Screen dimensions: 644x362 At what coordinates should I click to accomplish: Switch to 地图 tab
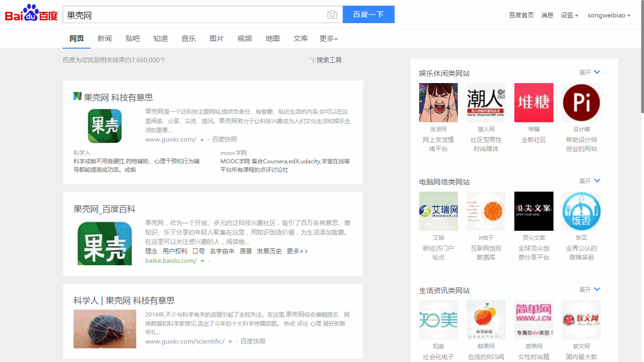coord(272,39)
